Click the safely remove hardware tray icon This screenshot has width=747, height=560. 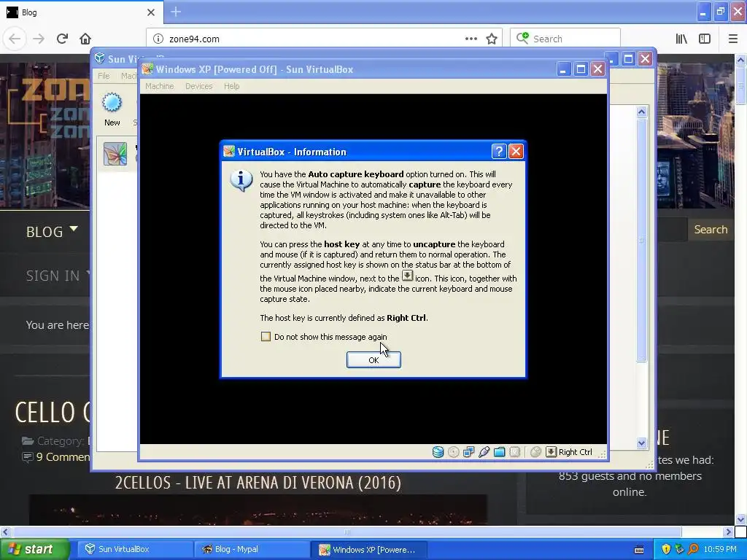pyautogui.click(x=679, y=550)
